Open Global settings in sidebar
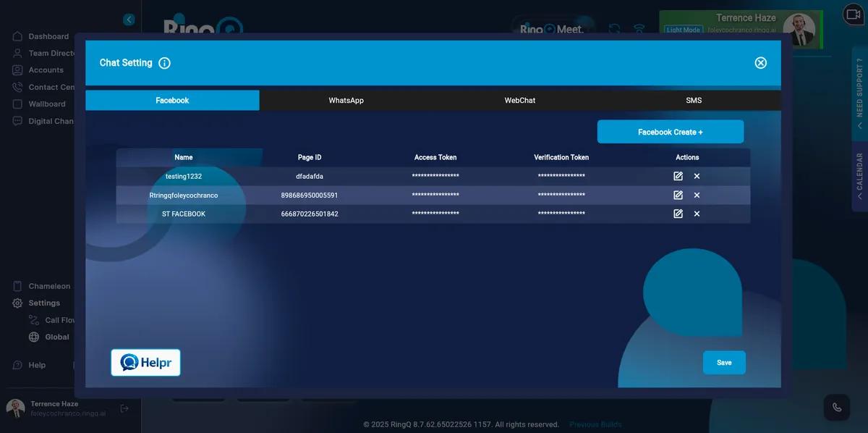The width and height of the screenshot is (868, 433). [x=57, y=337]
